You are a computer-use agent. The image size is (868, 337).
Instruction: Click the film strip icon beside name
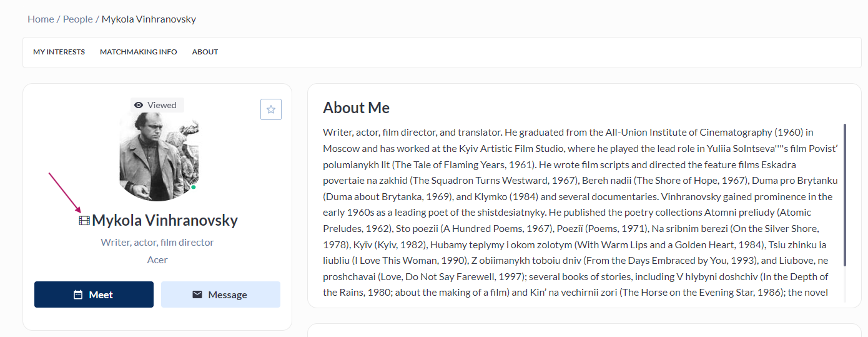84,221
